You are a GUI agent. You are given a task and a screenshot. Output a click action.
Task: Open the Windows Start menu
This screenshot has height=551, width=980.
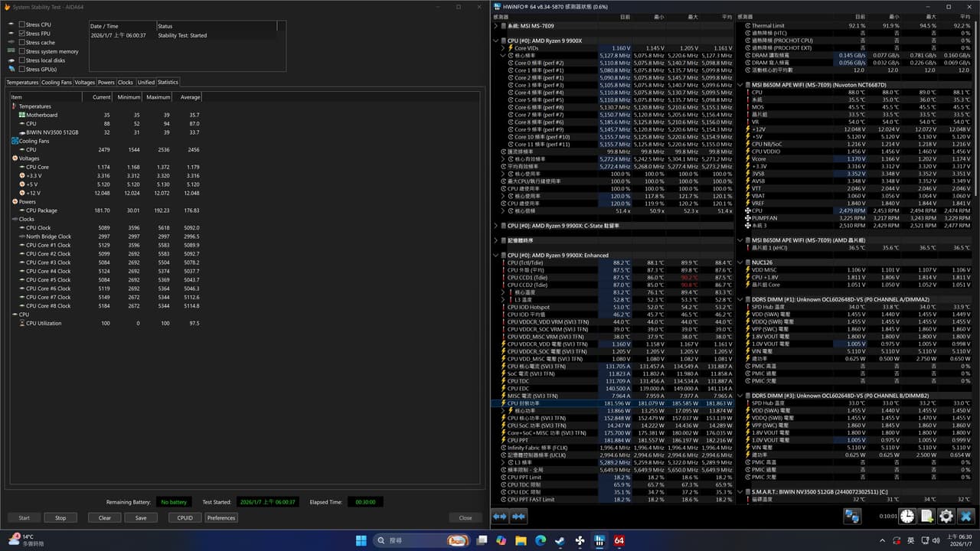click(361, 540)
